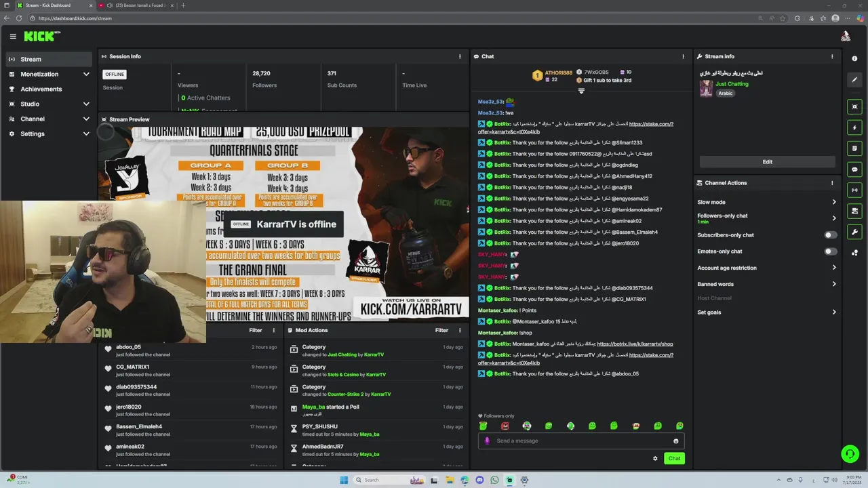Open Account age restriction options
868x488 pixels.
click(x=767, y=268)
